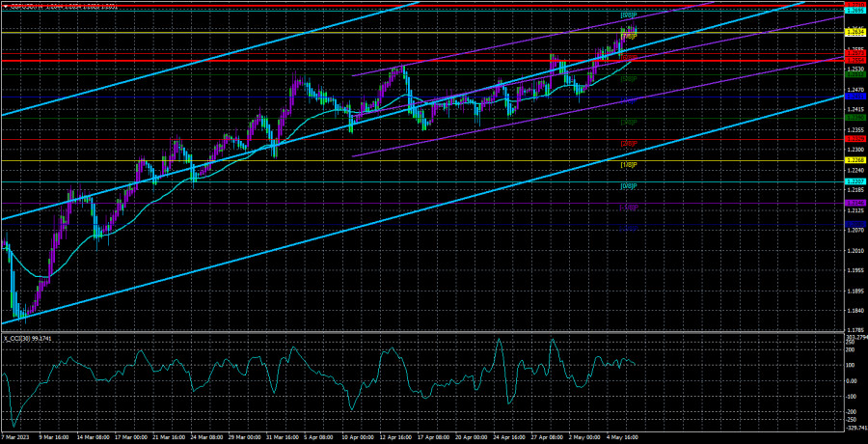Select the [1/8]P Murray level label
The width and height of the screenshot is (868, 444).
click(628, 165)
